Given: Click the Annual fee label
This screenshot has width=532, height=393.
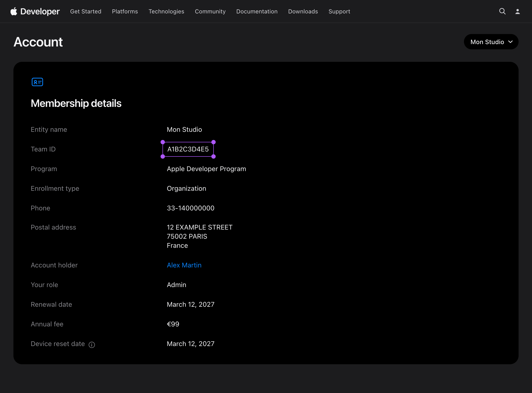Looking at the screenshot, I should click(x=47, y=324).
